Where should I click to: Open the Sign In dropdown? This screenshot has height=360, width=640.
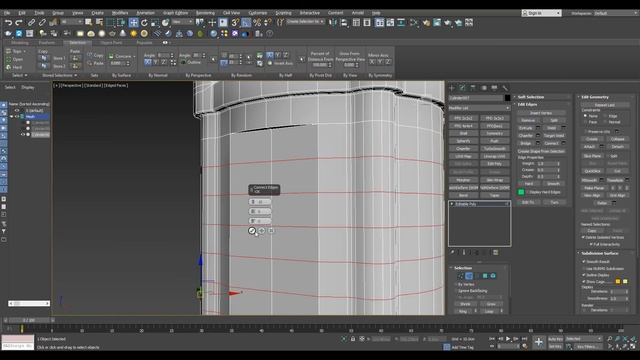pyautogui.click(x=541, y=13)
